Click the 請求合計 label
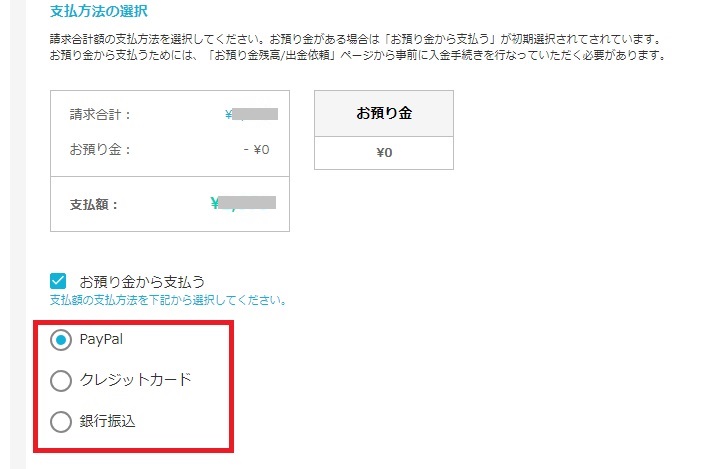Screen dimensions: 702x469 pyautogui.click(x=100, y=115)
